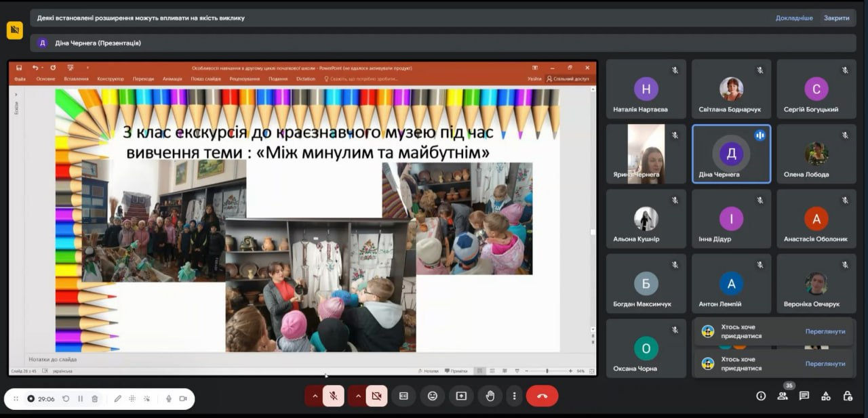End the call with the red hang-up button

542,396
